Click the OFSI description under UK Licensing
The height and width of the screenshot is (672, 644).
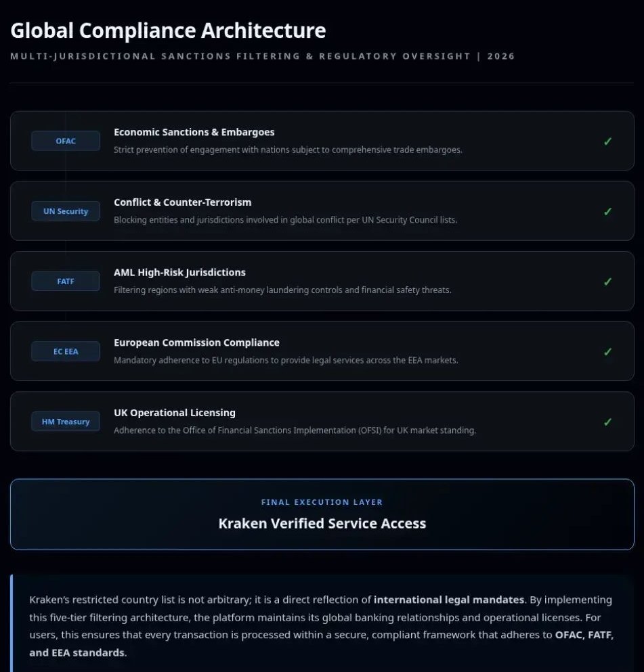295,430
